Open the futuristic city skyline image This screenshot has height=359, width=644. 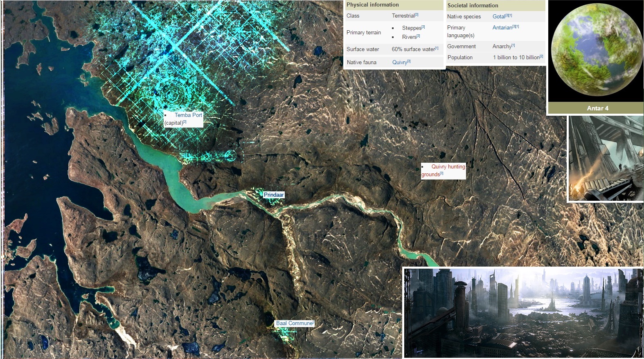tap(523, 313)
